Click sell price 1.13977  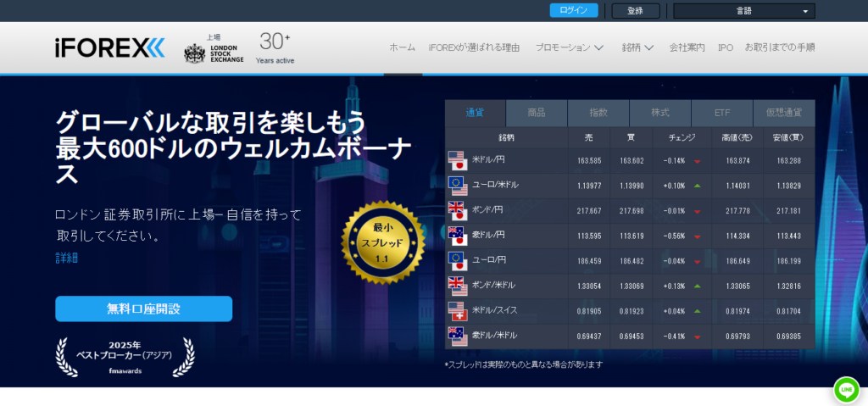588,186
